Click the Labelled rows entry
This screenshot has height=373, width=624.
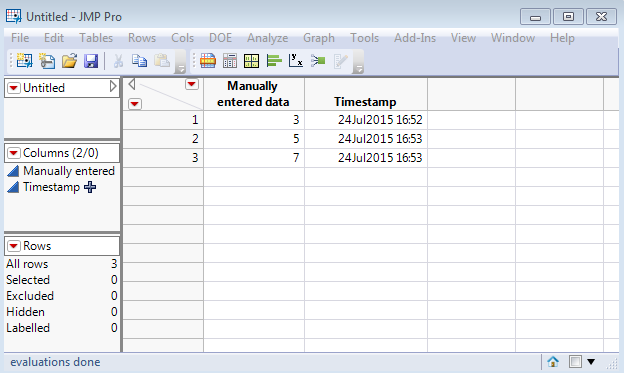pos(62,328)
